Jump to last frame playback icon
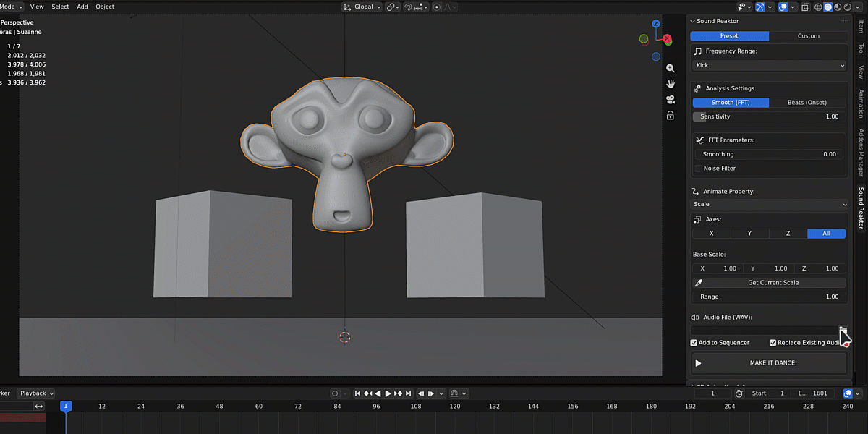This screenshot has height=434, width=868. 409,393
